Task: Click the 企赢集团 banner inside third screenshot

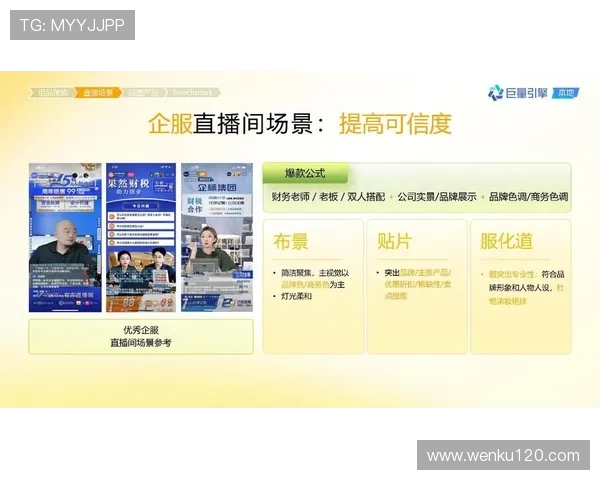Action: pyautogui.click(x=217, y=188)
